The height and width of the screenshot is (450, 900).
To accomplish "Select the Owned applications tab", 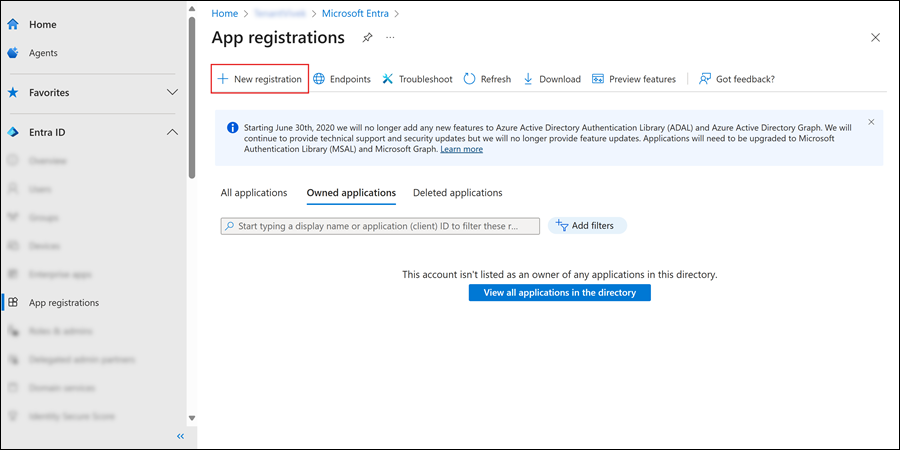I will pyautogui.click(x=351, y=193).
